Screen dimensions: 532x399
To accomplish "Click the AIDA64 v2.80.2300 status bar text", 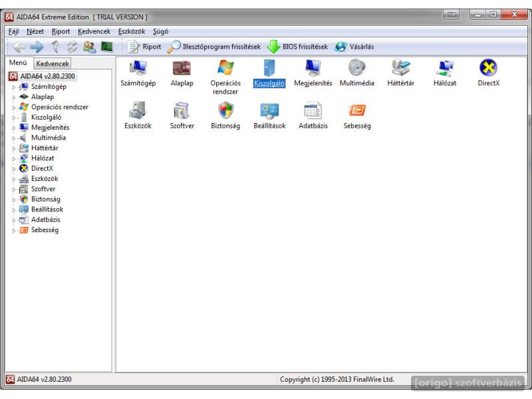I will (45, 379).
